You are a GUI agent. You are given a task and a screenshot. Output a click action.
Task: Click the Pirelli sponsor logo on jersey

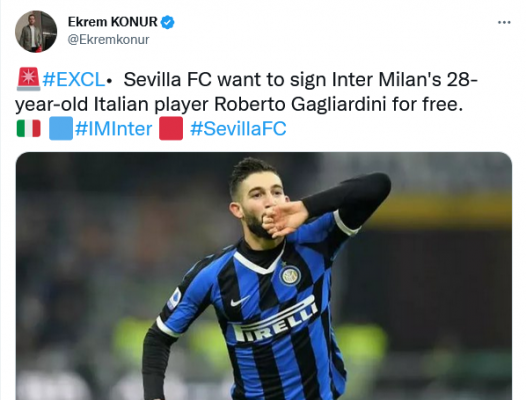point(275,320)
